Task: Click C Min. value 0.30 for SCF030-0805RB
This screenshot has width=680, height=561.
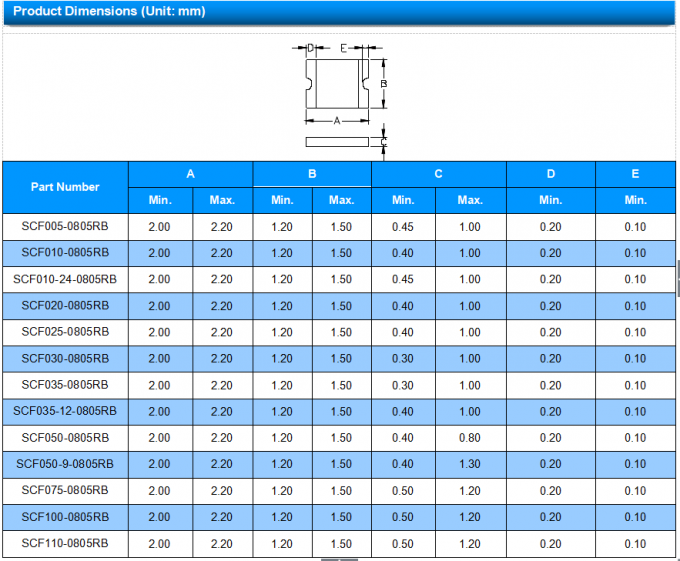Action: (403, 359)
